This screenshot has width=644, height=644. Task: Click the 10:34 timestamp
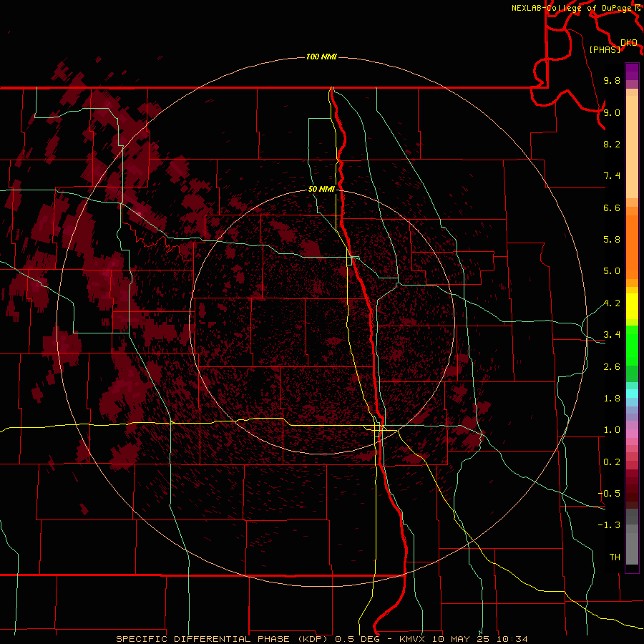pyautogui.click(x=512, y=639)
